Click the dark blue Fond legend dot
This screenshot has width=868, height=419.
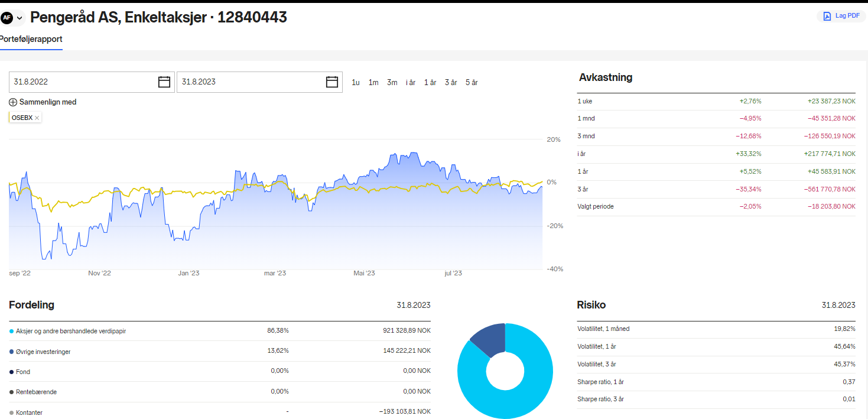(x=12, y=372)
